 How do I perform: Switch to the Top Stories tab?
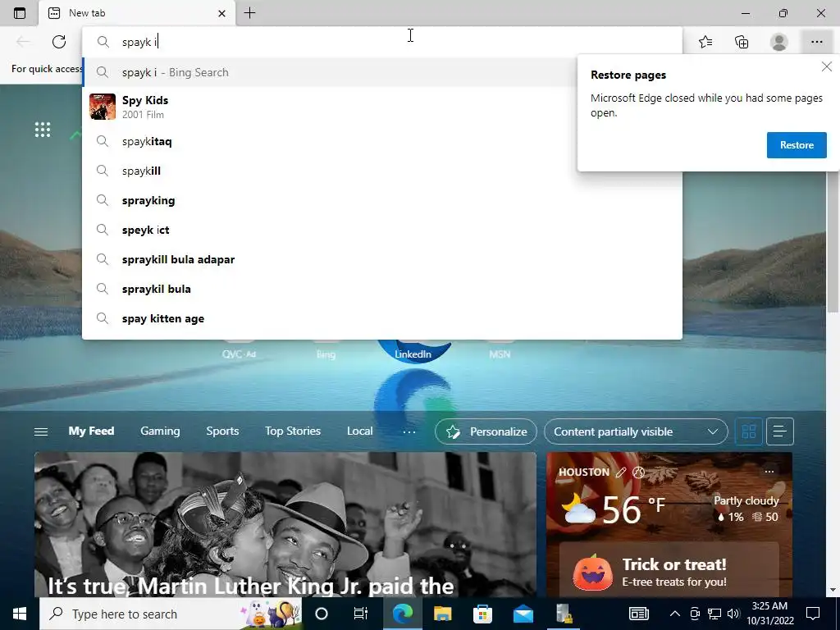click(x=293, y=431)
